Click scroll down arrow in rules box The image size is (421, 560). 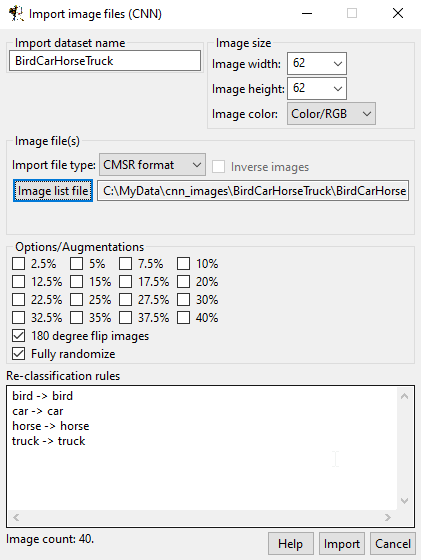[404, 501]
